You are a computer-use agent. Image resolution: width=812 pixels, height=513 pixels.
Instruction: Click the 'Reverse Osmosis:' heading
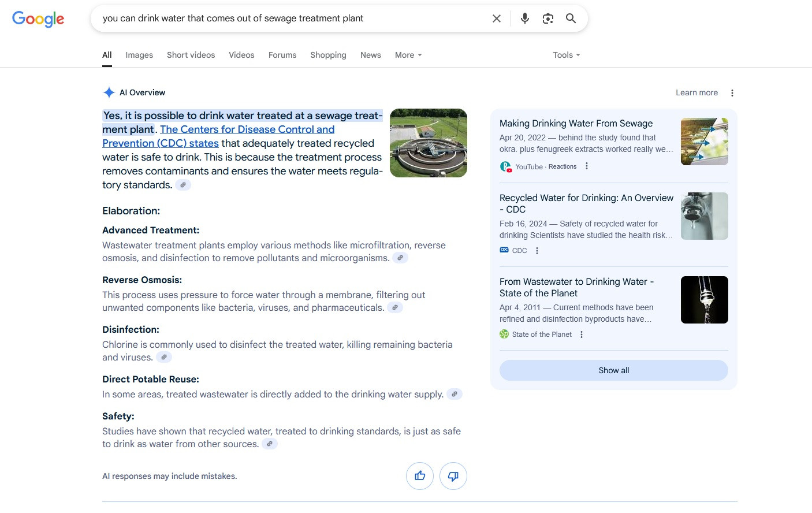click(142, 280)
